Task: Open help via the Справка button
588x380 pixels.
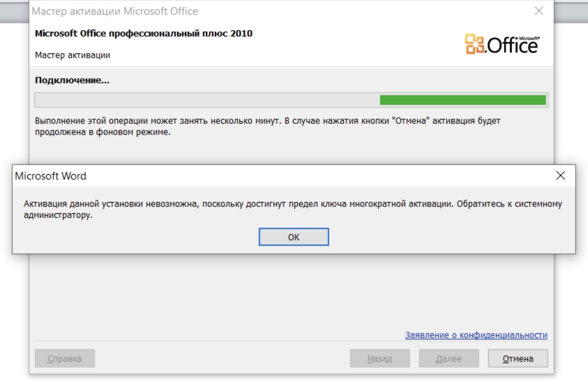Action: 65,358
